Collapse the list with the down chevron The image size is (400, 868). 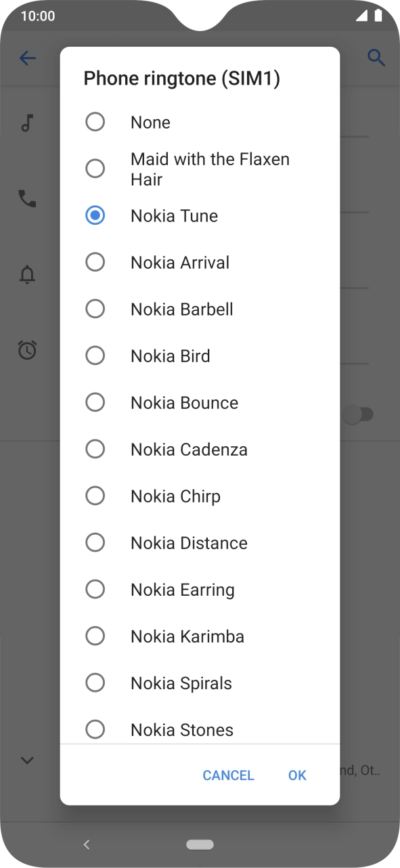27,760
